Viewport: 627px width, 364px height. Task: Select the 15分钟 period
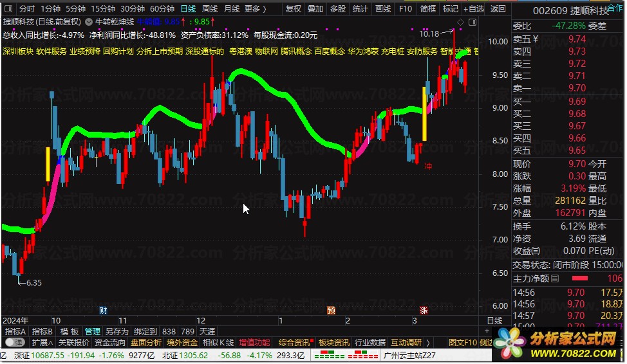coord(103,8)
